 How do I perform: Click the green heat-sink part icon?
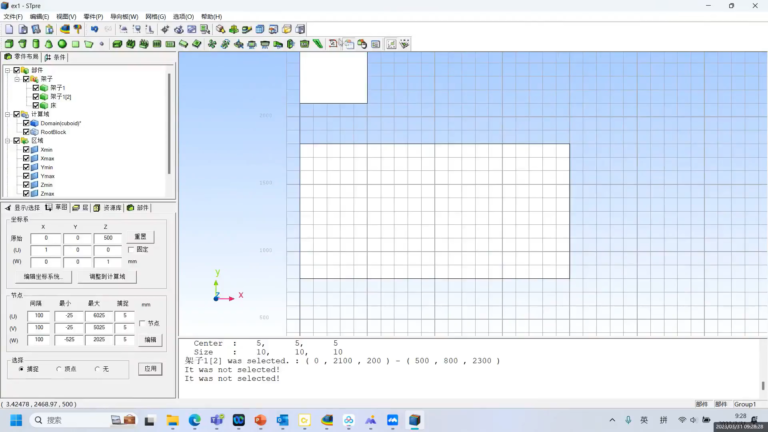click(130, 44)
